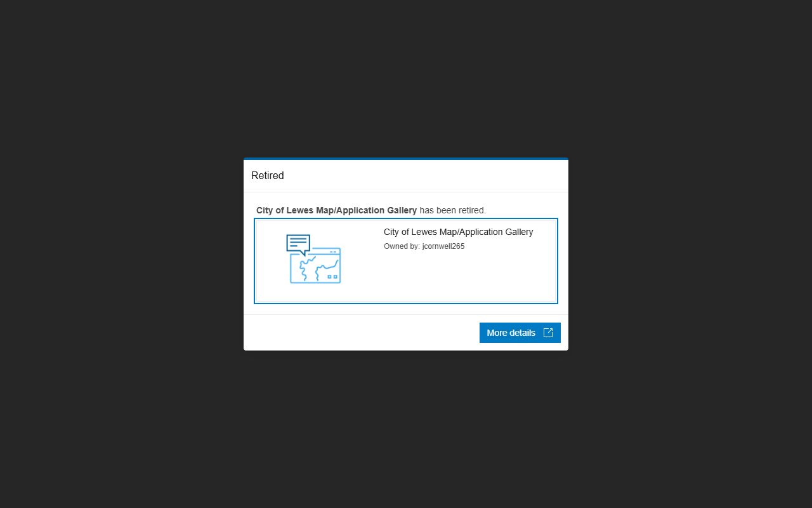This screenshot has width=812, height=508.
Task: Open the external link arrow icon
Action: point(548,333)
